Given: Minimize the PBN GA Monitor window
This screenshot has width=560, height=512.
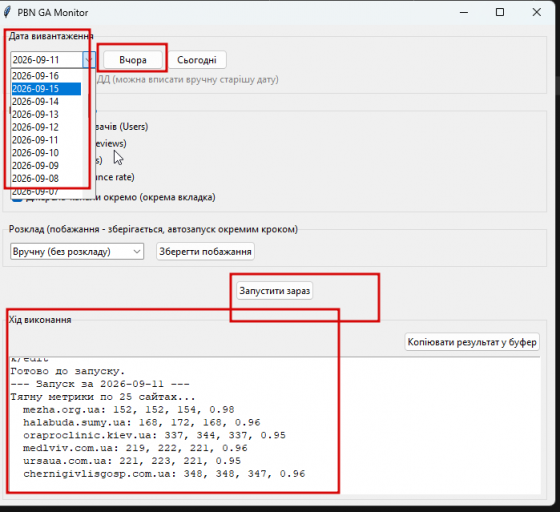Looking at the screenshot, I should [x=464, y=12].
